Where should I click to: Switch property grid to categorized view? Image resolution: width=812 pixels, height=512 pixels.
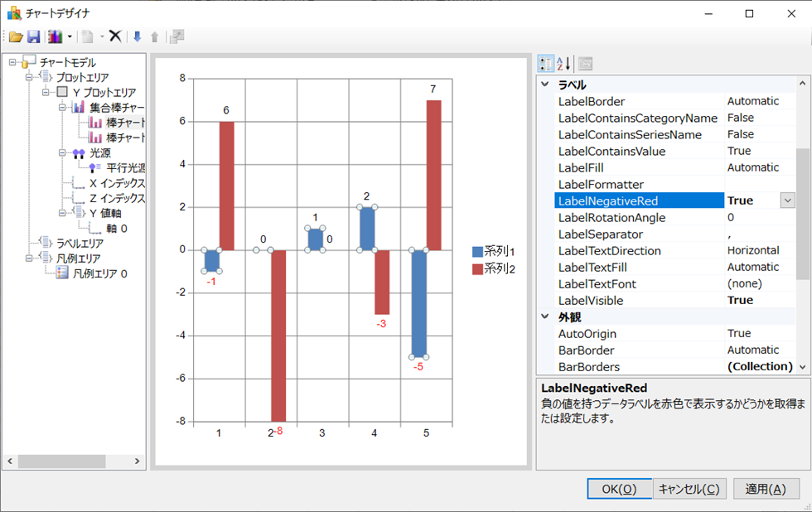tap(546, 64)
